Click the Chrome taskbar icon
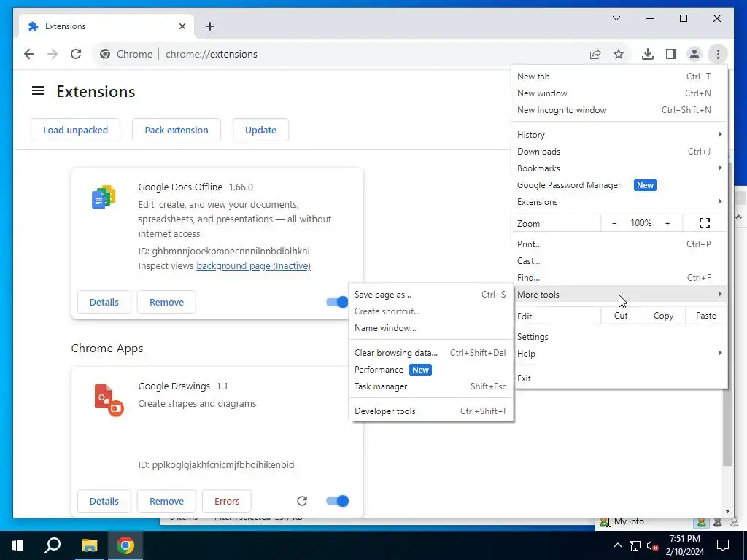The image size is (747, 560). point(125,545)
